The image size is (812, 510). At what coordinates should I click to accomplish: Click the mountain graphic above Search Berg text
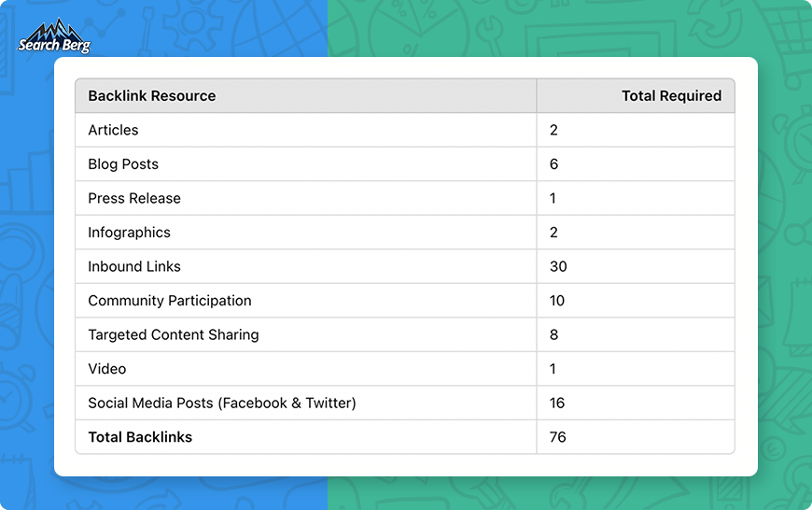pos(56,30)
